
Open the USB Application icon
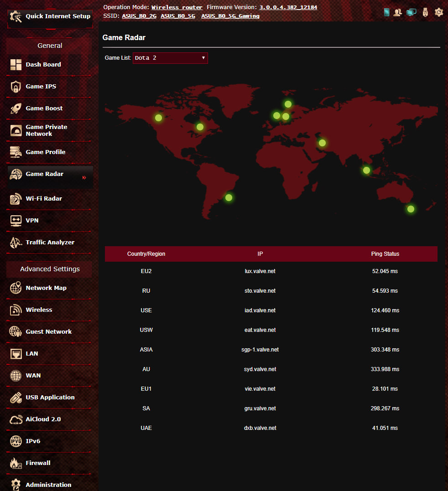tap(16, 398)
